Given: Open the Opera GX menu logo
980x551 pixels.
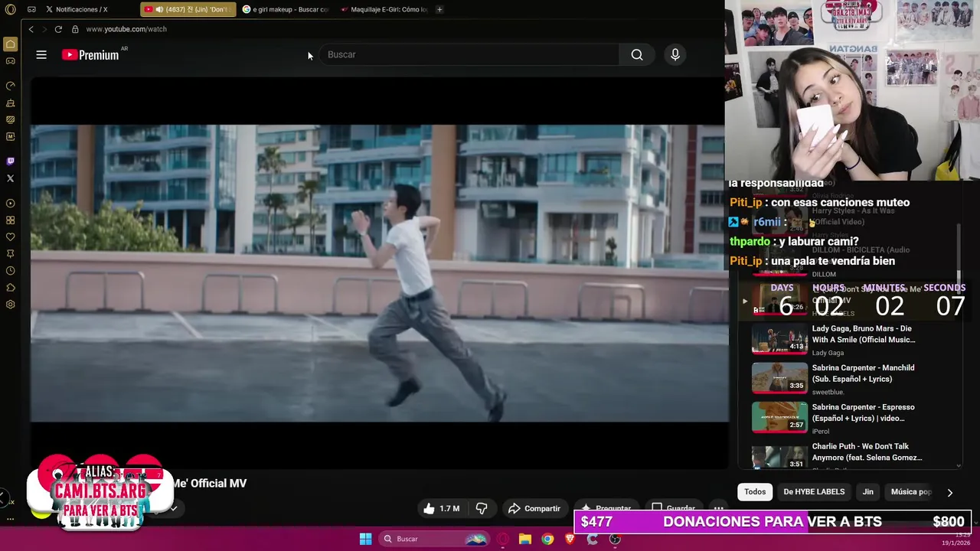Looking at the screenshot, I should (x=10, y=9).
